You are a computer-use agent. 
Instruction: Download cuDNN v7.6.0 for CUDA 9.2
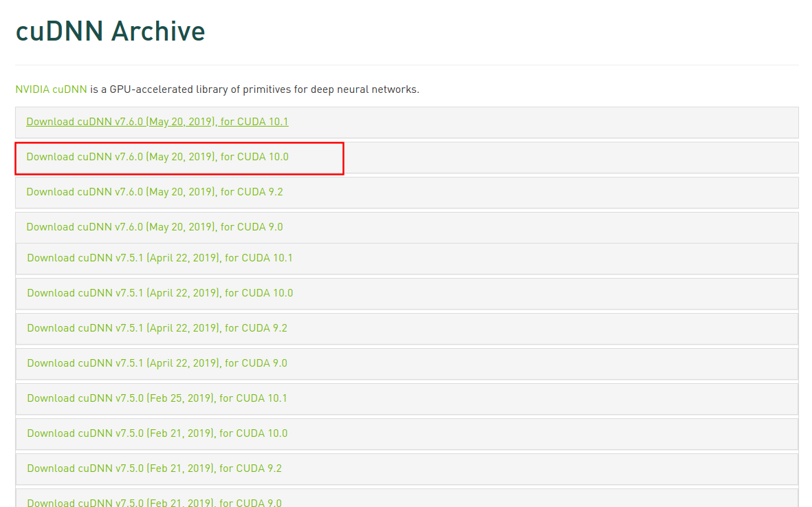(x=155, y=192)
